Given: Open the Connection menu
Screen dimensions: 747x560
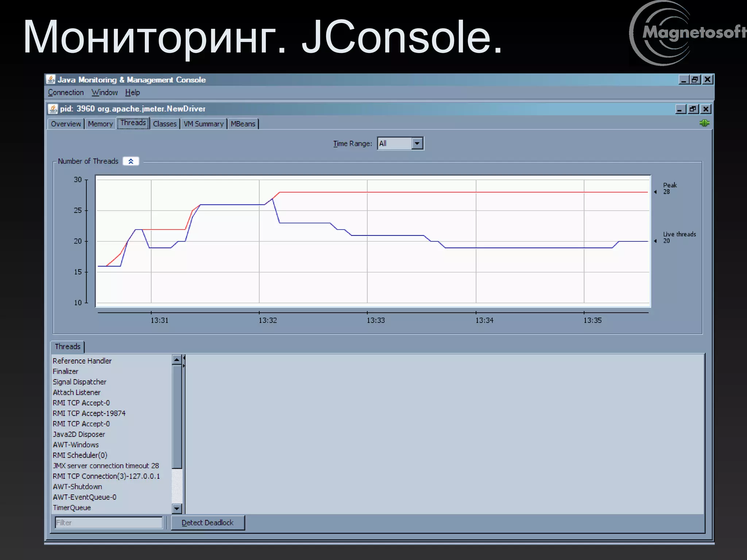Looking at the screenshot, I should point(66,93).
